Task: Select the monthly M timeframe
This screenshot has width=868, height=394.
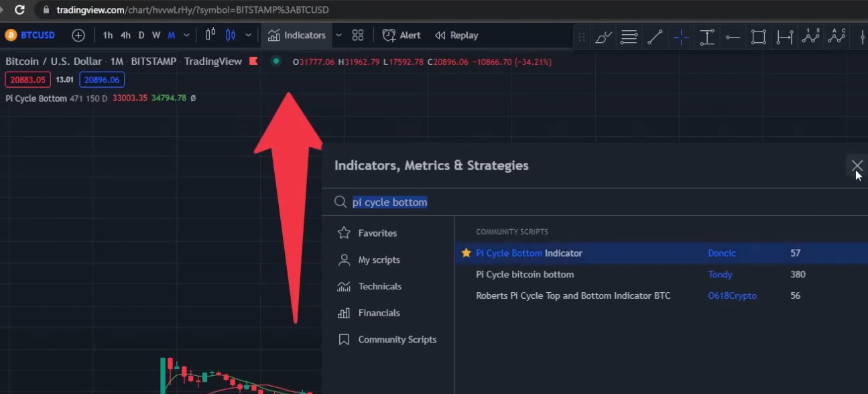Action: point(172,36)
